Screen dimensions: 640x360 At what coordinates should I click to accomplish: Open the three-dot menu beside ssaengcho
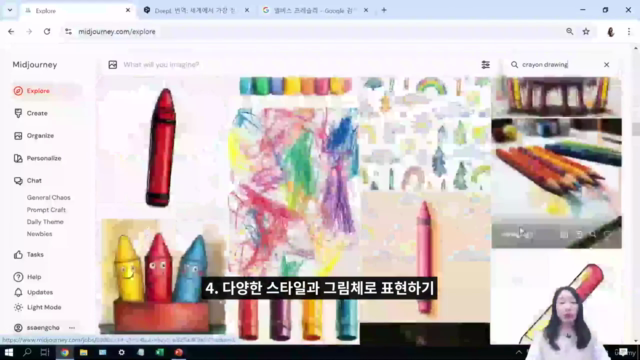pyautogui.click(x=72, y=328)
